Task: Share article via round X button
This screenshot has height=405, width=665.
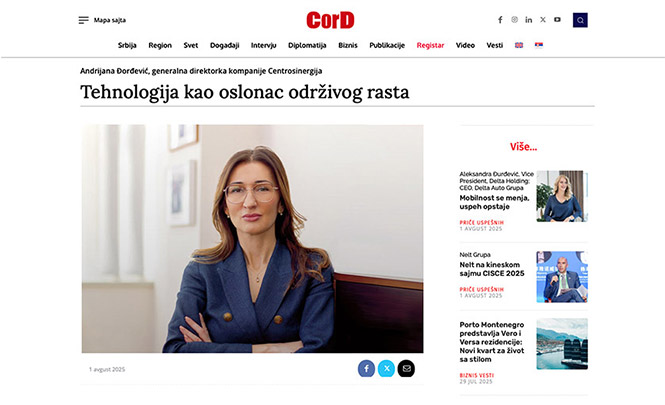Action: tap(386, 369)
